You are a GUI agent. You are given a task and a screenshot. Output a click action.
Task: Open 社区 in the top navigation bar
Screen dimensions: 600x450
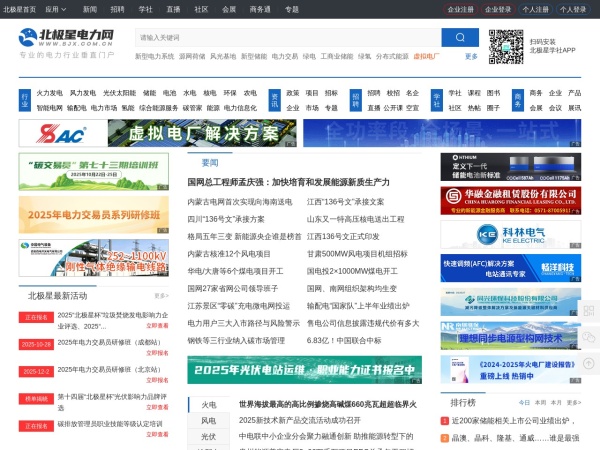pyautogui.click(x=201, y=9)
